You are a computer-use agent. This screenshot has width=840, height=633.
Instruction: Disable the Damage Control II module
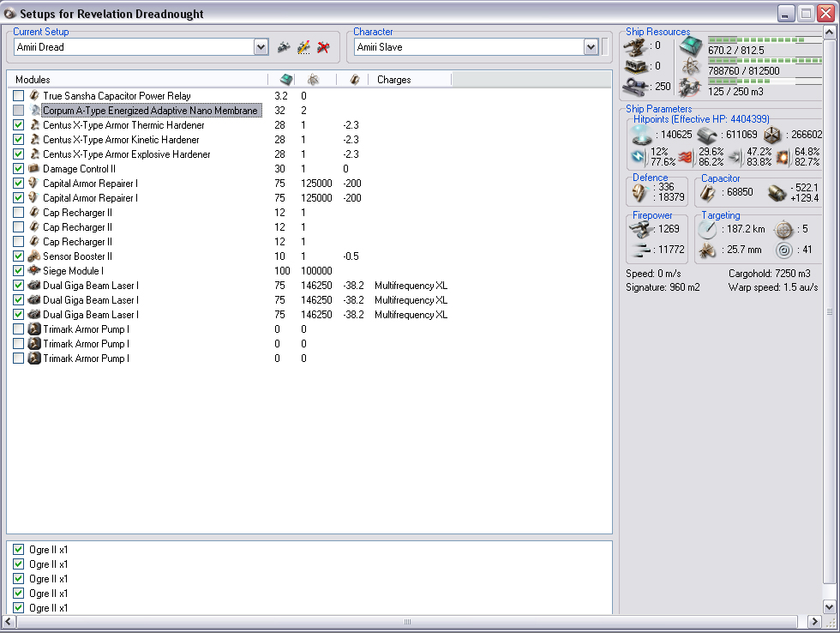click(x=19, y=169)
